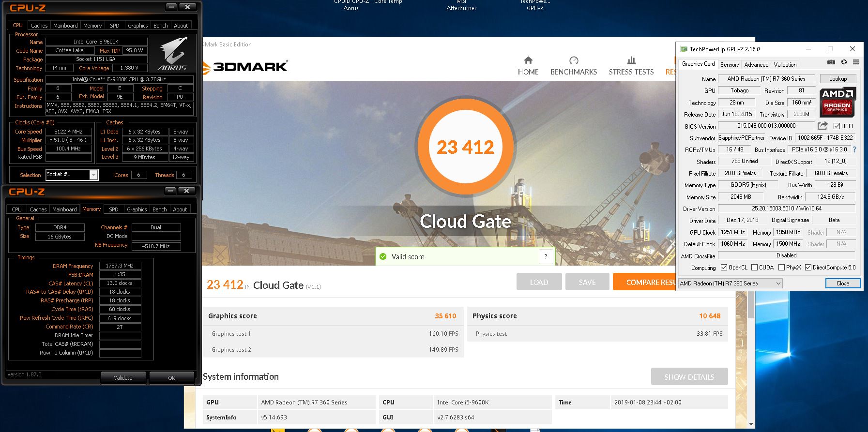Click the NB Frequency value 4518.7 MHz

point(156,246)
